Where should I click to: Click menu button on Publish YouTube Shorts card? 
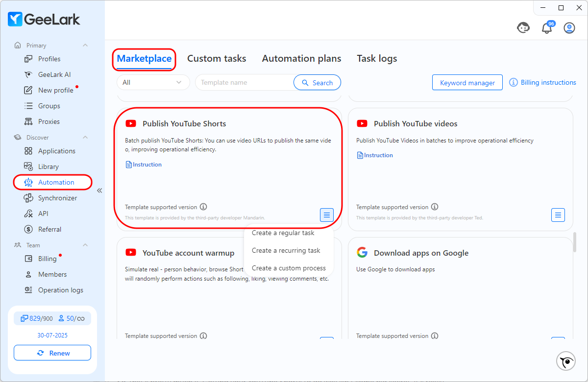pos(327,215)
